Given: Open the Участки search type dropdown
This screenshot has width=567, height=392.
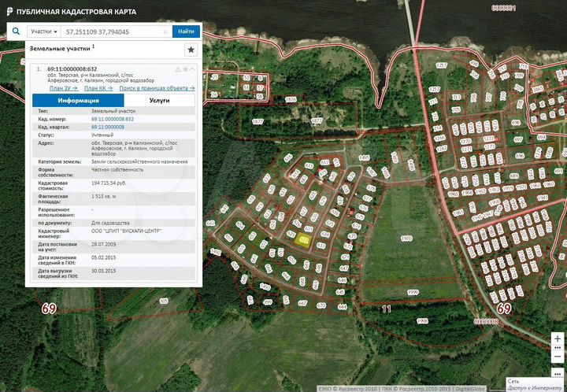Looking at the screenshot, I should (44, 31).
